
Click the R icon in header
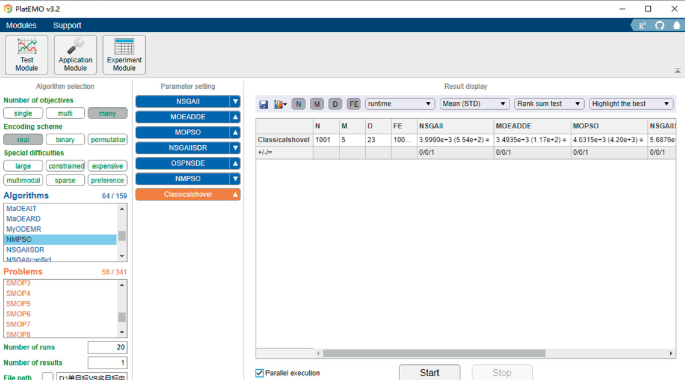click(x=642, y=25)
